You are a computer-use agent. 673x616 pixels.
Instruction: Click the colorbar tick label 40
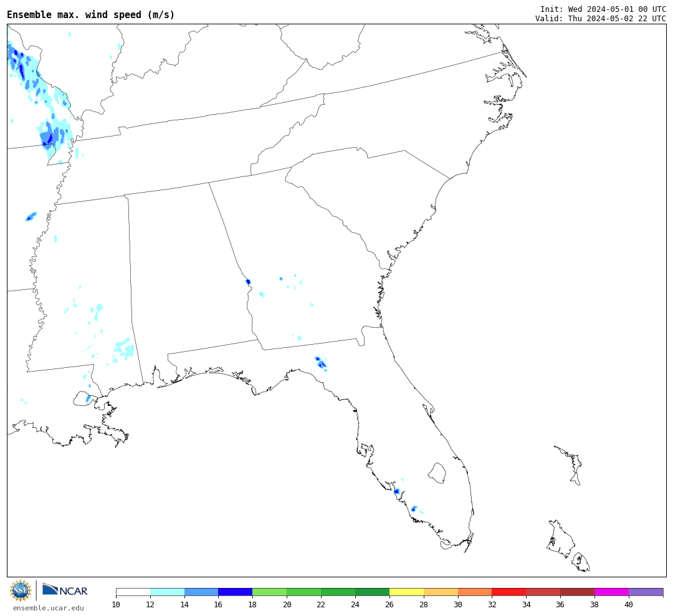[x=629, y=604]
